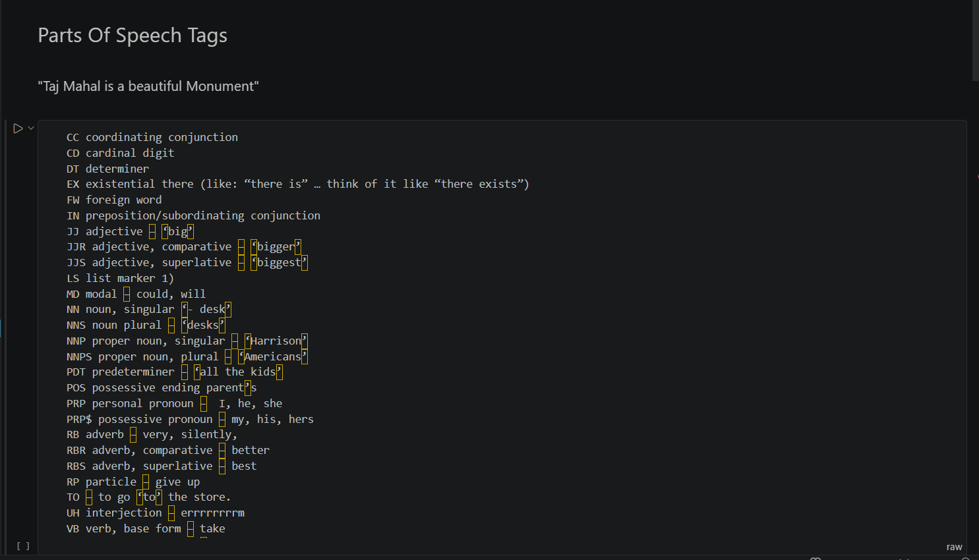Run the cell with the play icon

[18, 128]
